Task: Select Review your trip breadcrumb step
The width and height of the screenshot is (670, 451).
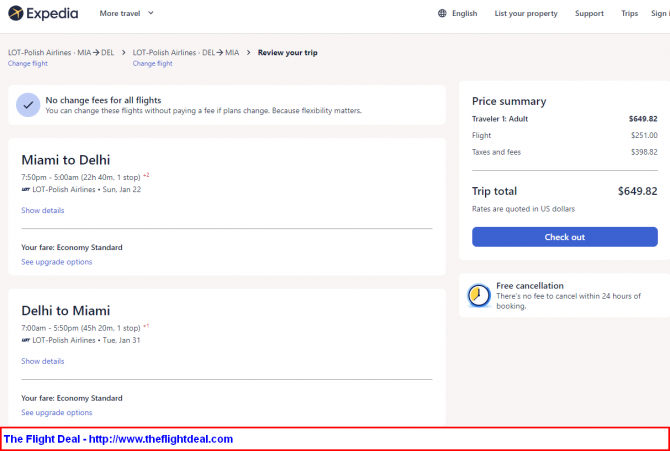Action: [x=288, y=53]
